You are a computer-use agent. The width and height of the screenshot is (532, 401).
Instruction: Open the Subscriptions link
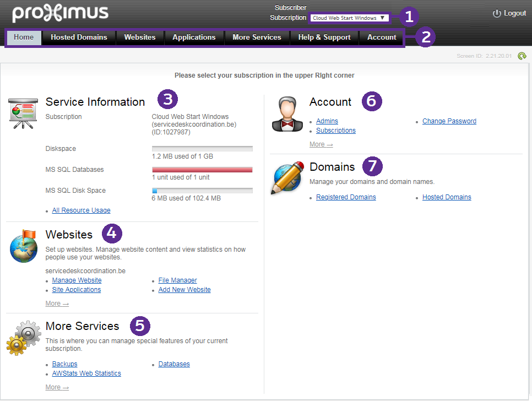336,131
